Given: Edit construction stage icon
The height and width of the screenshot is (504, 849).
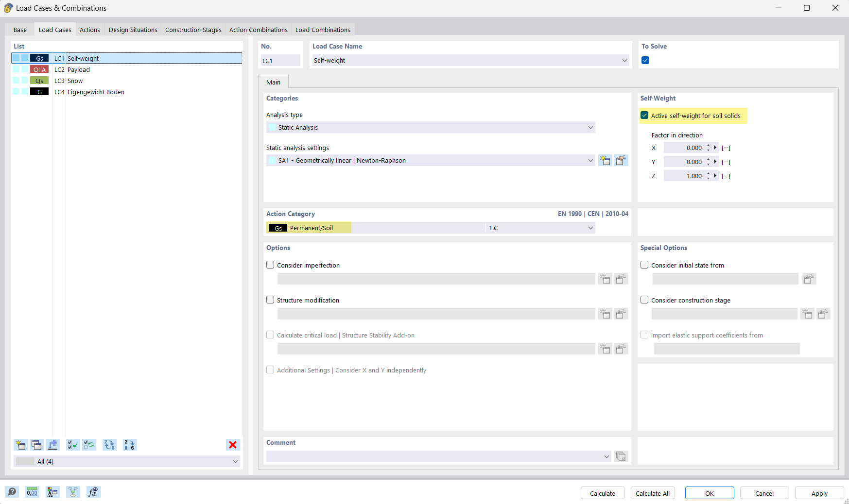Looking at the screenshot, I should click(x=823, y=314).
